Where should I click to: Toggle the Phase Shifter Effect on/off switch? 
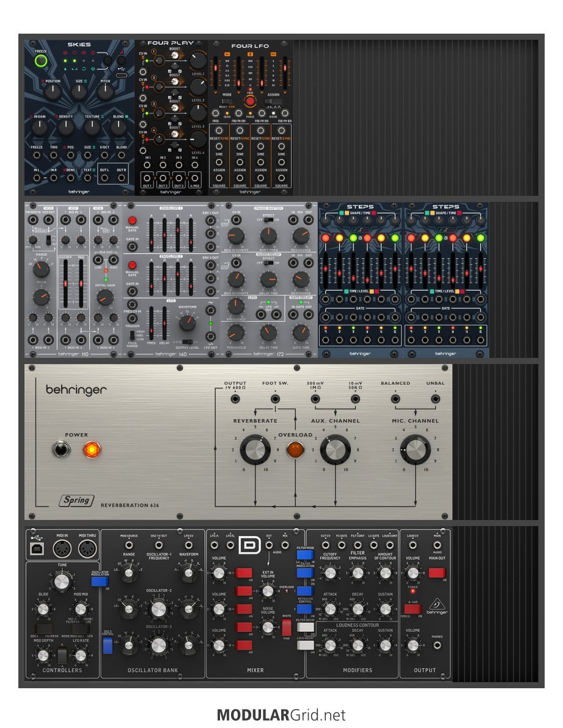tap(268, 220)
